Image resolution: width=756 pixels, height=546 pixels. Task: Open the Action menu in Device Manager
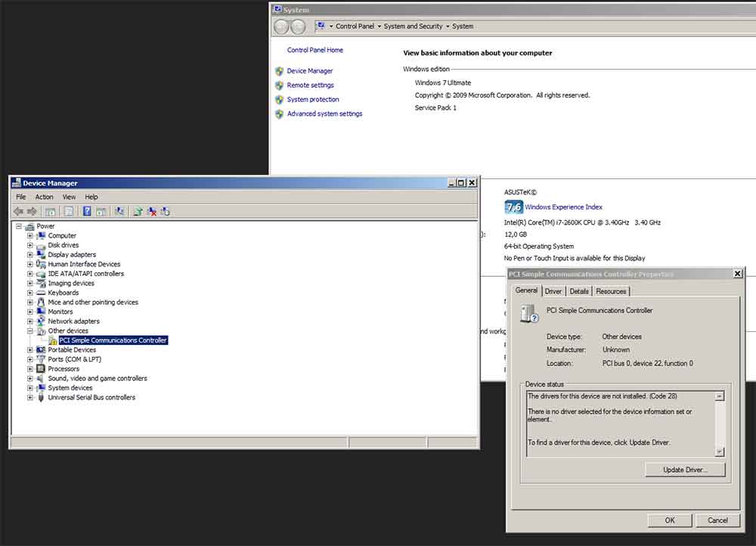point(45,197)
